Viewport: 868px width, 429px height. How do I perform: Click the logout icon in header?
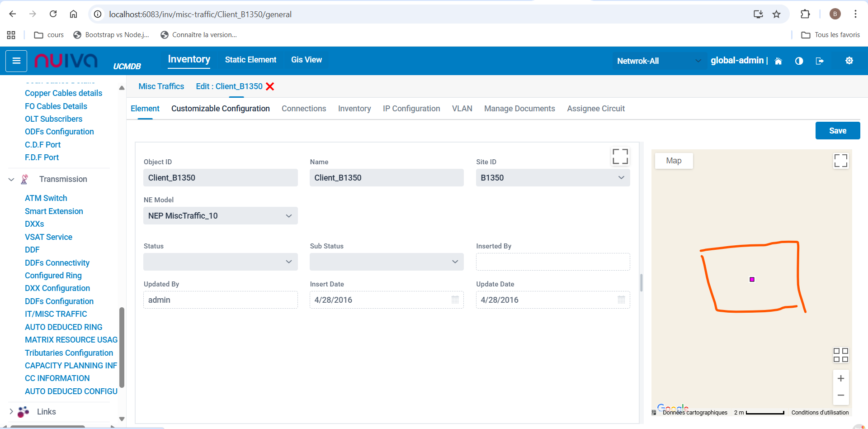point(820,61)
